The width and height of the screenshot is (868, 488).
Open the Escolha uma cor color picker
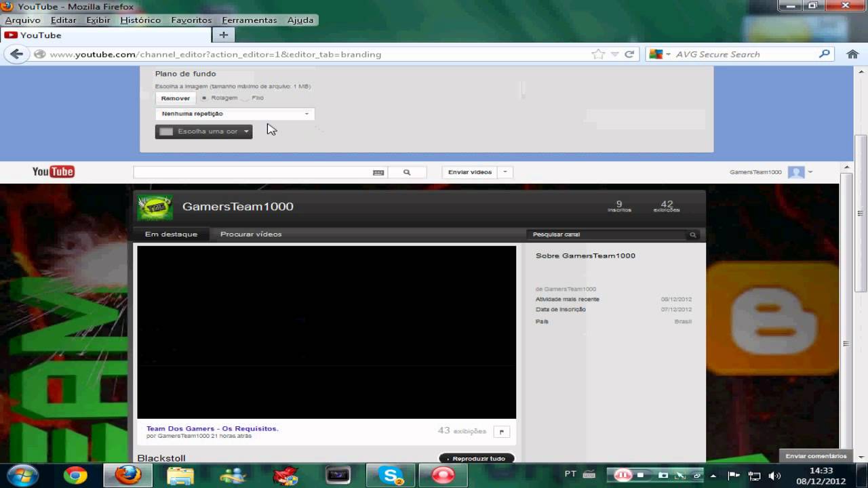(203, 131)
